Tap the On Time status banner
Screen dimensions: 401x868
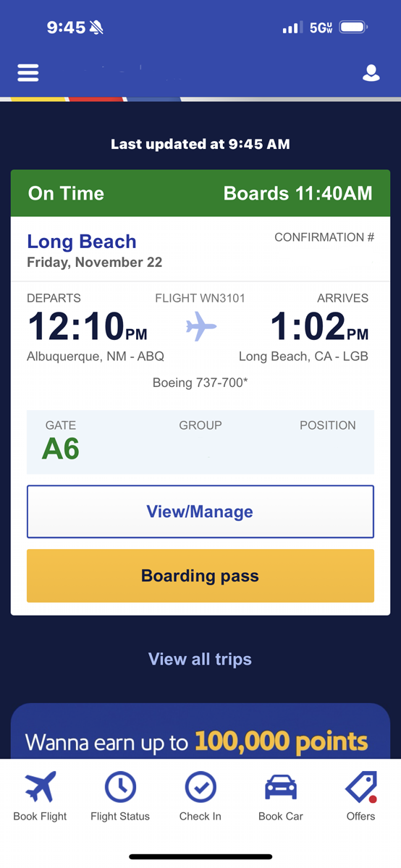pos(200,193)
